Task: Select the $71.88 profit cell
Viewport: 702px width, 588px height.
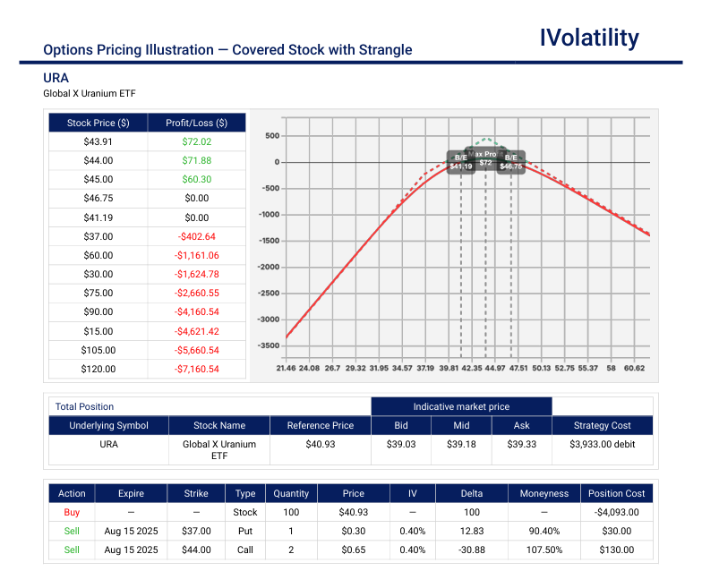Action: 197,161
